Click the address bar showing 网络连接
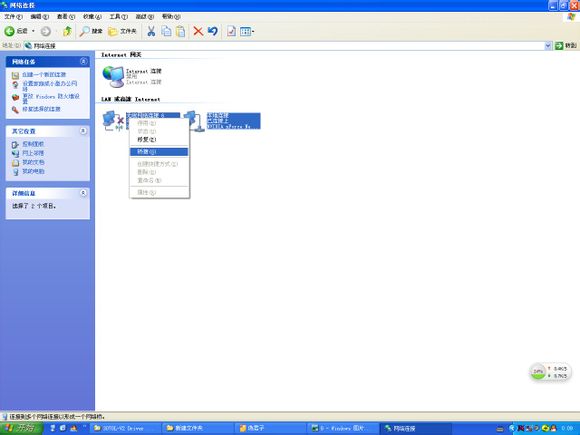The width and height of the screenshot is (580, 435). [x=284, y=45]
